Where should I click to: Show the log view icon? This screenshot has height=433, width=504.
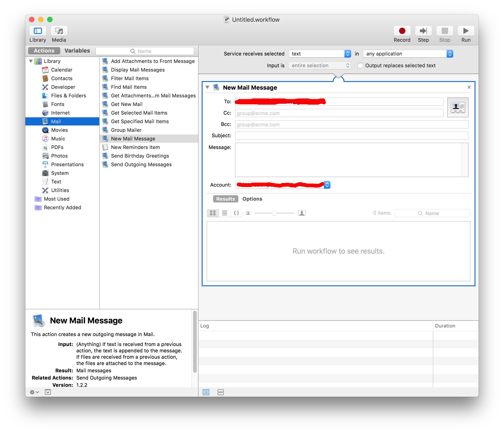[x=206, y=392]
